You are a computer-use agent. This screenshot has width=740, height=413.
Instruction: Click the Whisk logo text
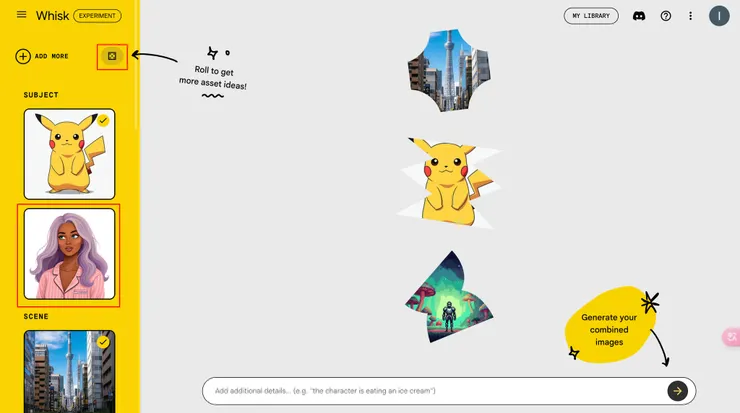tap(52, 16)
